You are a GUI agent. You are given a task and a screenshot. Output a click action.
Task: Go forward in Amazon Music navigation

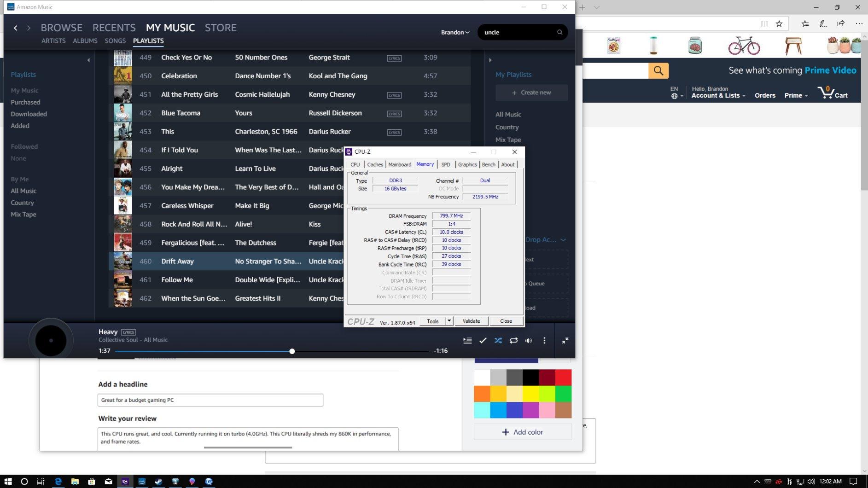[29, 28]
